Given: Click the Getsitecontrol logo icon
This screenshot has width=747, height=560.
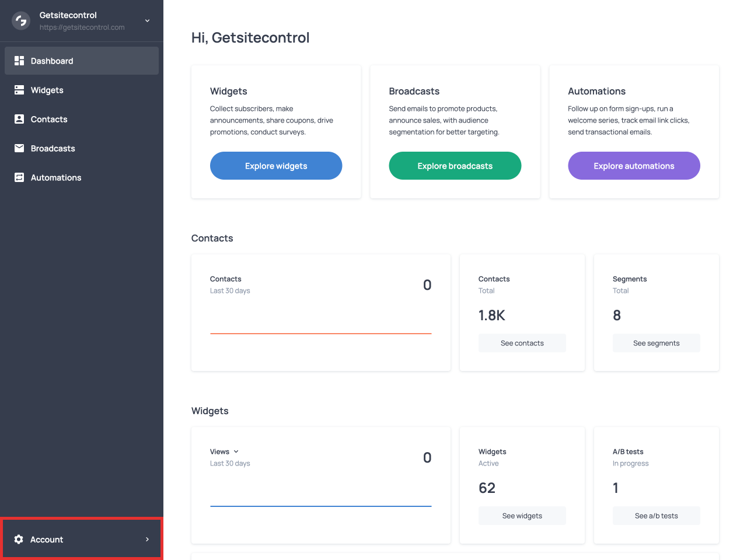Looking at the screenshot, I should tap(21, 21).
